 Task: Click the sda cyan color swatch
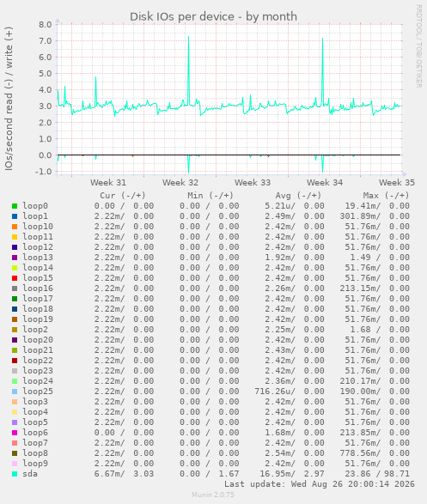[15, 474]
